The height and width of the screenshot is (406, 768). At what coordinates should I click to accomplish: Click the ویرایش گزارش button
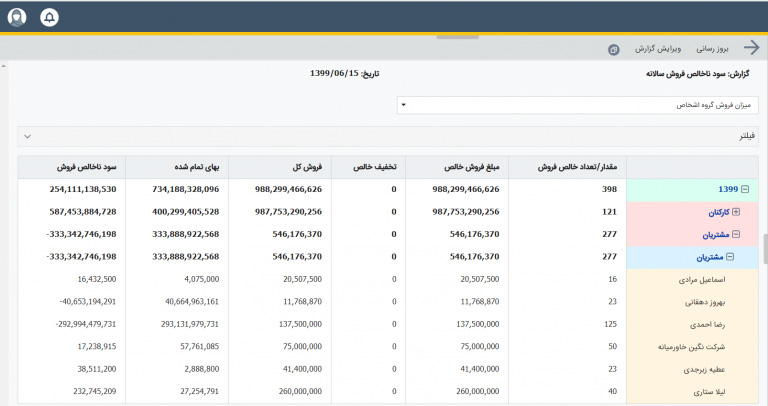click(658, 49)
